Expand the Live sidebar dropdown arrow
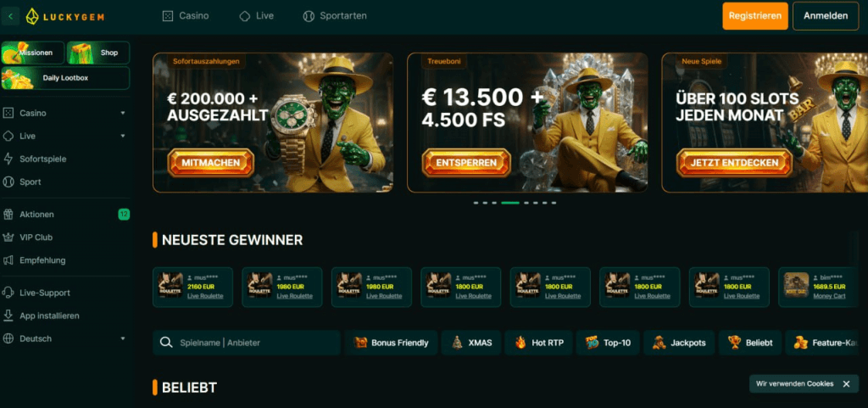This screenshot has width=868, height=408. [123, 137]
